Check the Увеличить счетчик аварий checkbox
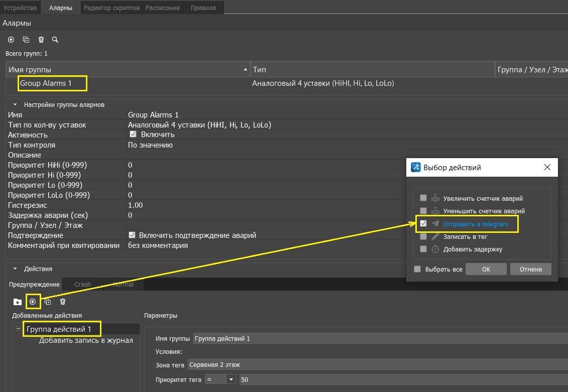568x392 pixels. click(423, 198)
